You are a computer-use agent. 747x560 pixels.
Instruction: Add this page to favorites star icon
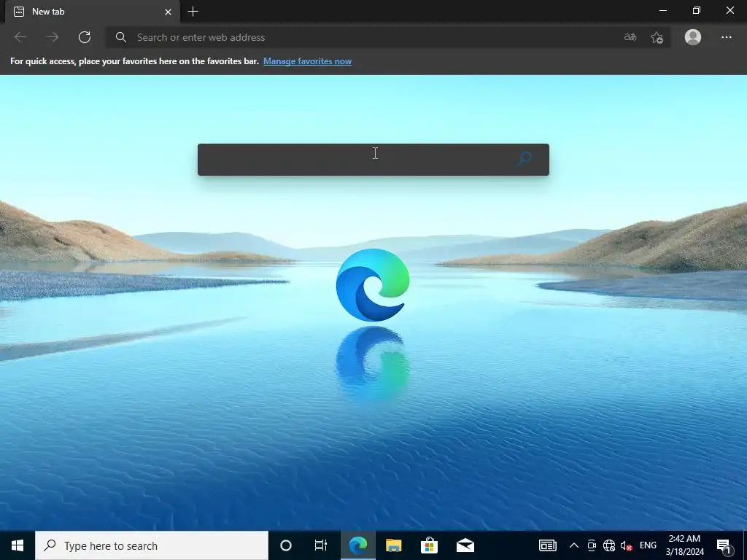coord(657,37)
